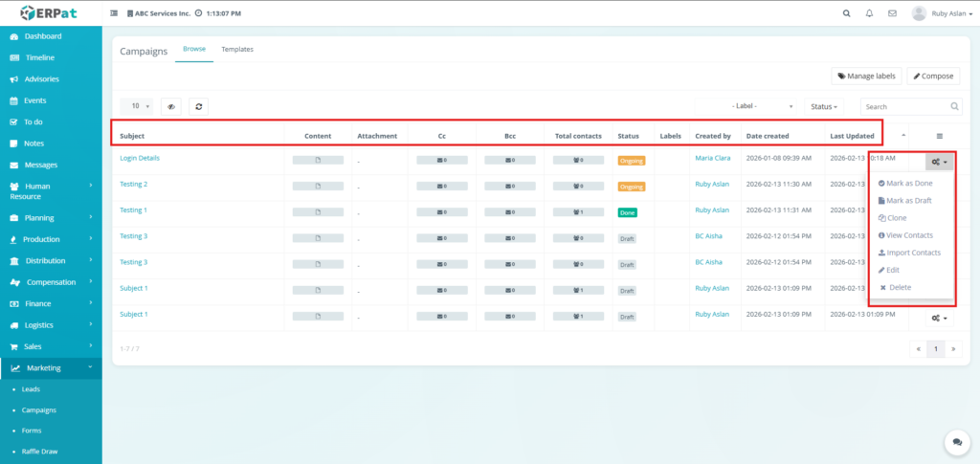Open the chat bubble icon at bottom right

(954, 441)
